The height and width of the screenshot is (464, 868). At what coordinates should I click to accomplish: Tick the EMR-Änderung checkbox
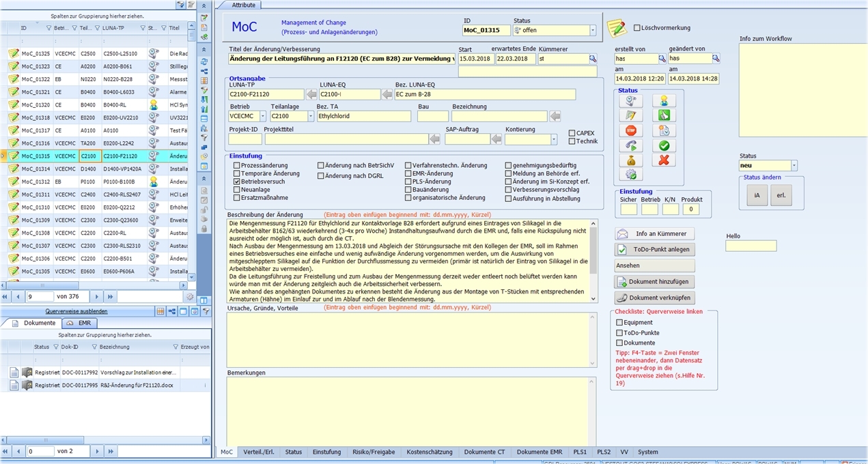pos(408,174)
